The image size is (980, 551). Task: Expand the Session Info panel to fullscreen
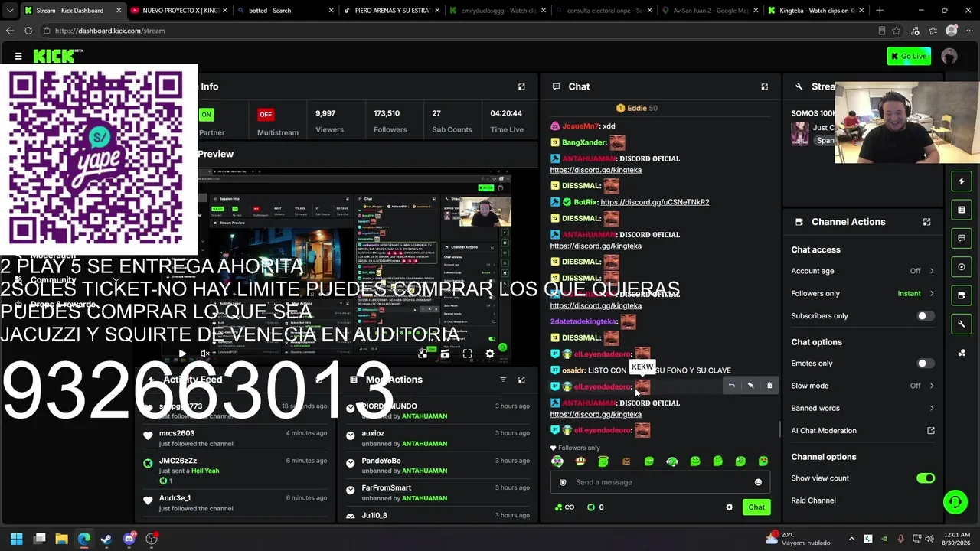point(521,86)
